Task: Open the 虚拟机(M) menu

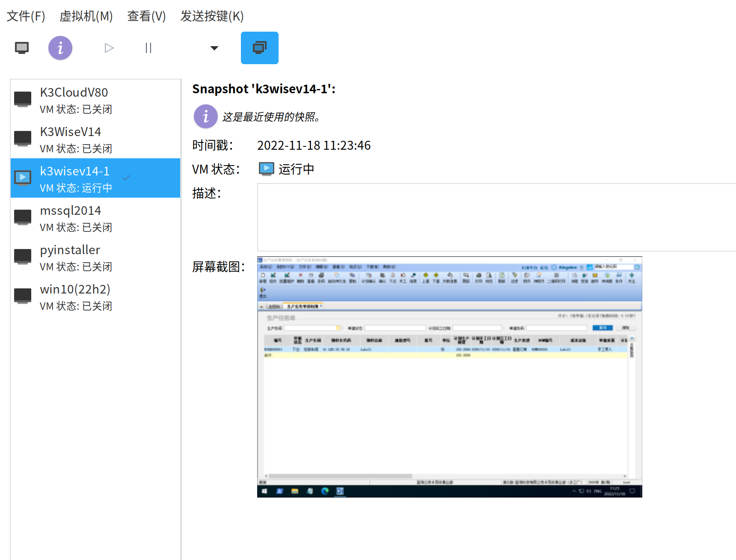Action: [86, 16]
